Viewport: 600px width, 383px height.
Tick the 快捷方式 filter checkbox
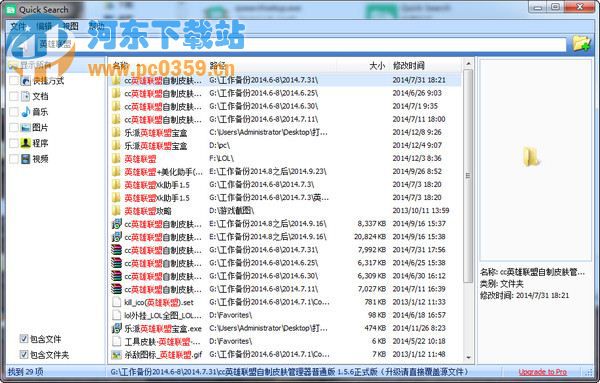14,81
